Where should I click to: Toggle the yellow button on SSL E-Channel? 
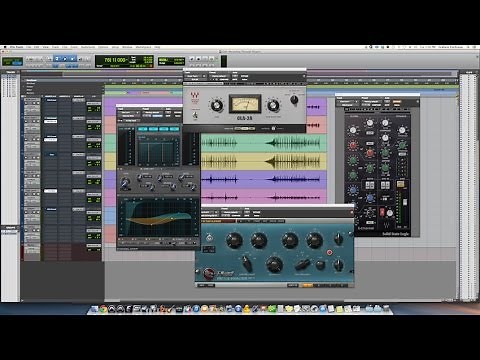click(400, 184)
